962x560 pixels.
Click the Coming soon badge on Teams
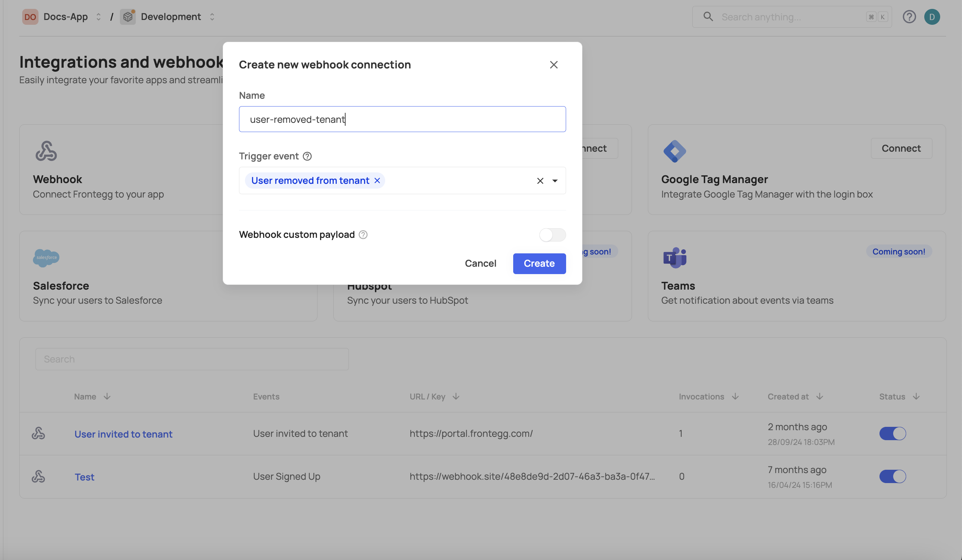899,252
